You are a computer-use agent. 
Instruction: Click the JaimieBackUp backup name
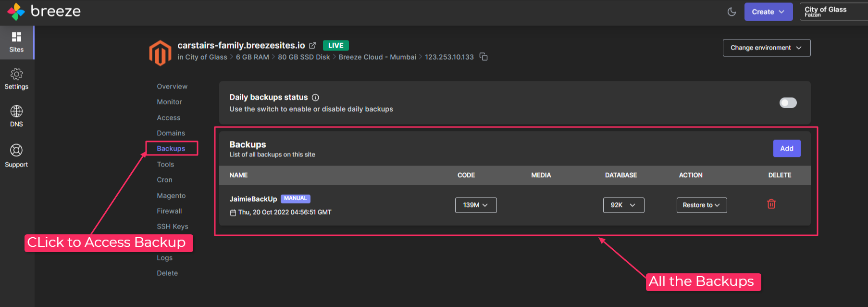[x=253, y=199]
